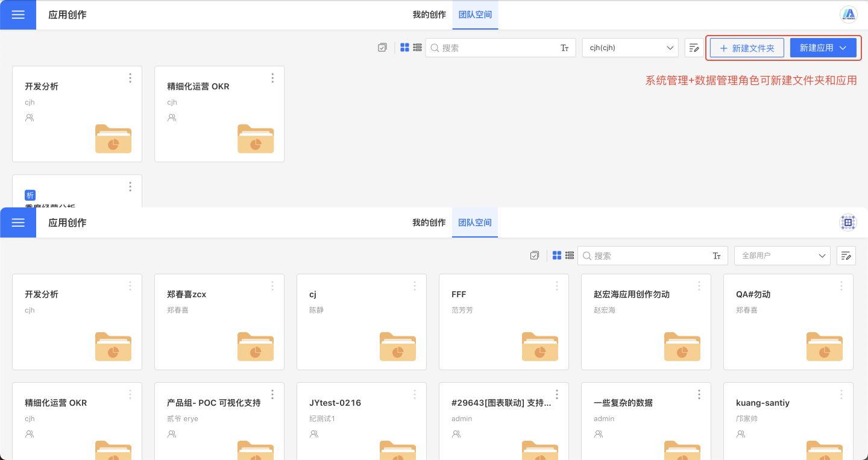868x460 pixels.
Task: Open more options on FFF folder card
Action: pyautogui.click(x=557, y=286)
